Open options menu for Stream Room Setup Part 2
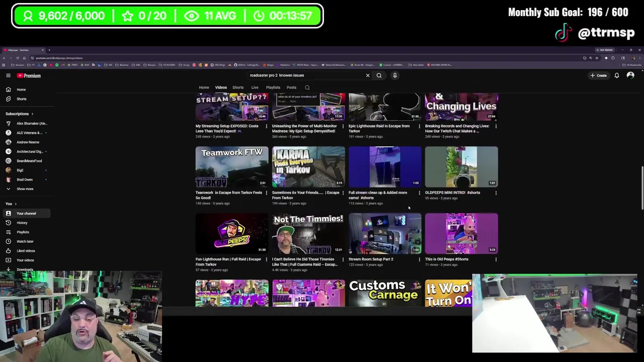Viewport: 644px width, 362px height. [420, 259]
